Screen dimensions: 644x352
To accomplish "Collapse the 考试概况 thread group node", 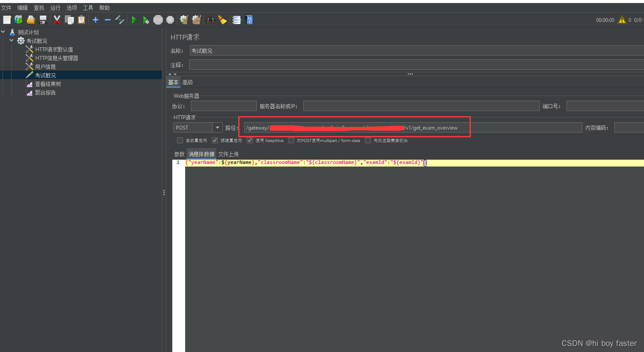I will click(12, 40).
